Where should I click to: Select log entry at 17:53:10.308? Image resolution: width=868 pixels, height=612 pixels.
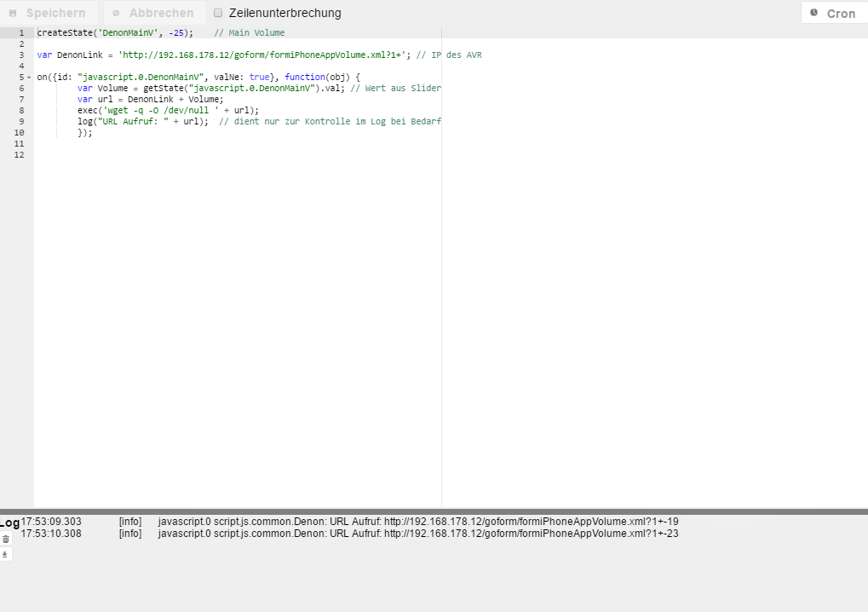tap(349, 534)
